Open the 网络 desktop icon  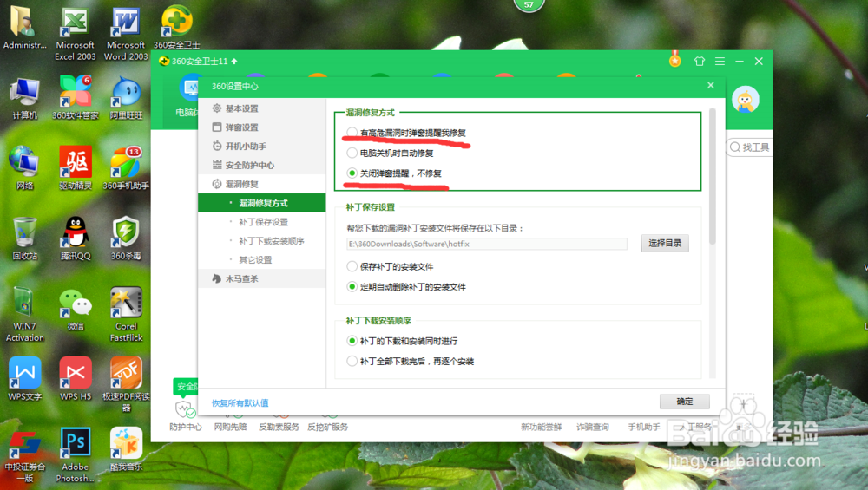pyautogui.click(x=24, y=168)
